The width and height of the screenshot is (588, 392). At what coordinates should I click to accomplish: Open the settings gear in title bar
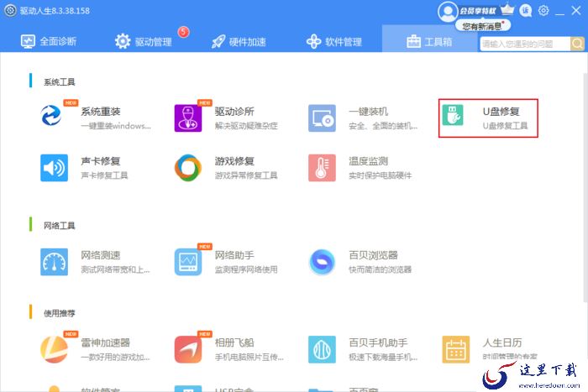pos(543,11)
